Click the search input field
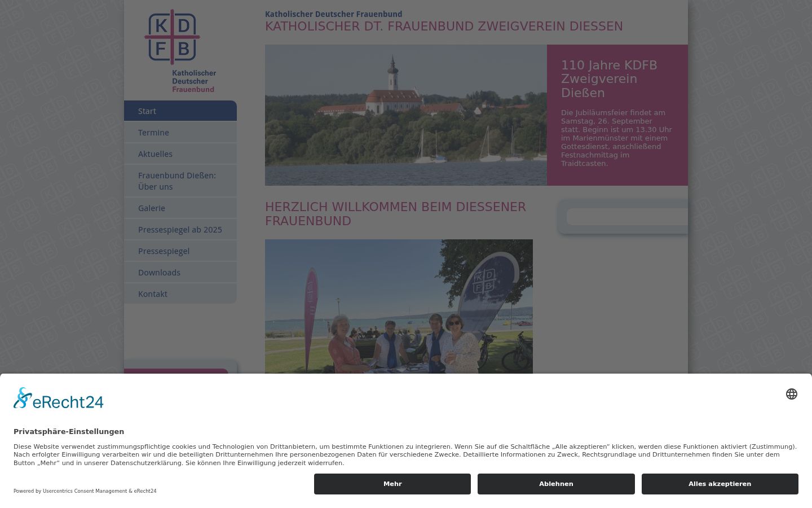This screenshot has height=508, width=812. pyautogui.click(x=627, y=217)
